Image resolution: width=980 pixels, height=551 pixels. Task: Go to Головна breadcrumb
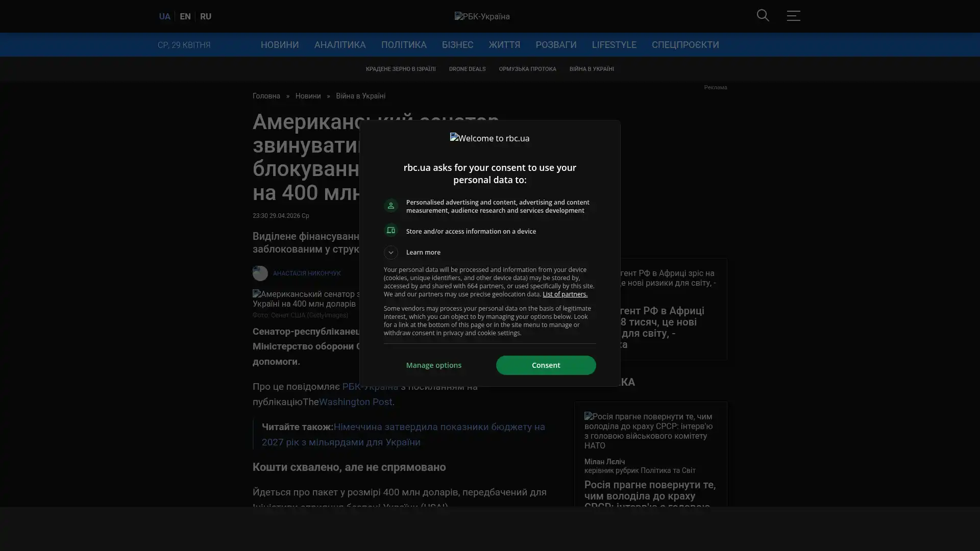(x=266, y=96)
